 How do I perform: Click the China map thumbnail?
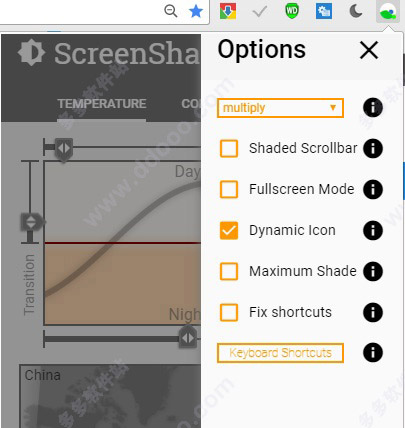tap(110, 396)
